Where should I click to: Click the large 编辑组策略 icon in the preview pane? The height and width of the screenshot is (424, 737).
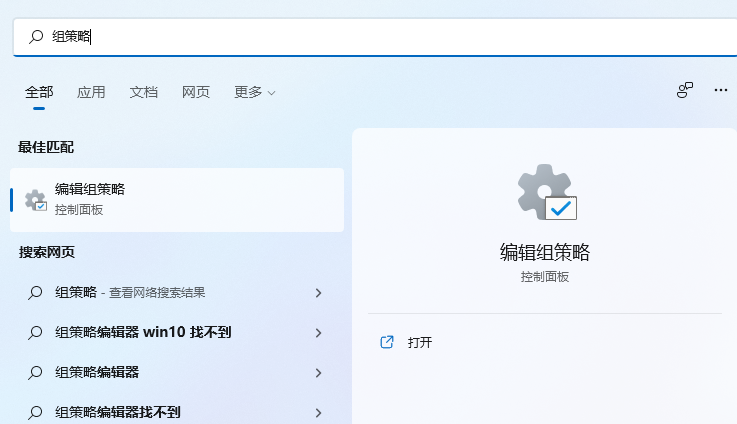[x=545, y=193]
